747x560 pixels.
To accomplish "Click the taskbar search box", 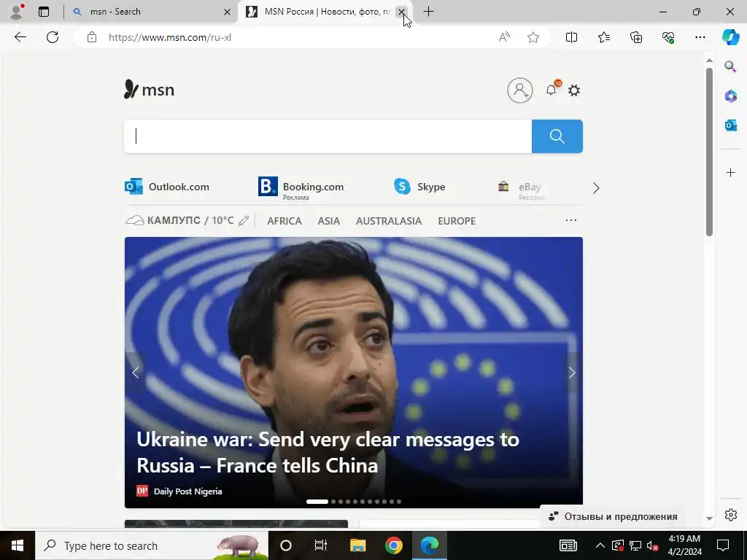I will 152,545.
